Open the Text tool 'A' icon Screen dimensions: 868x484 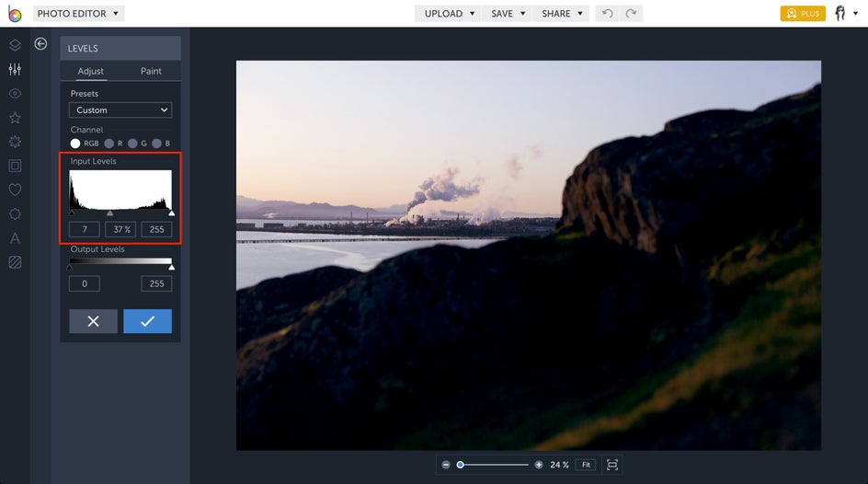coord(15,238)
